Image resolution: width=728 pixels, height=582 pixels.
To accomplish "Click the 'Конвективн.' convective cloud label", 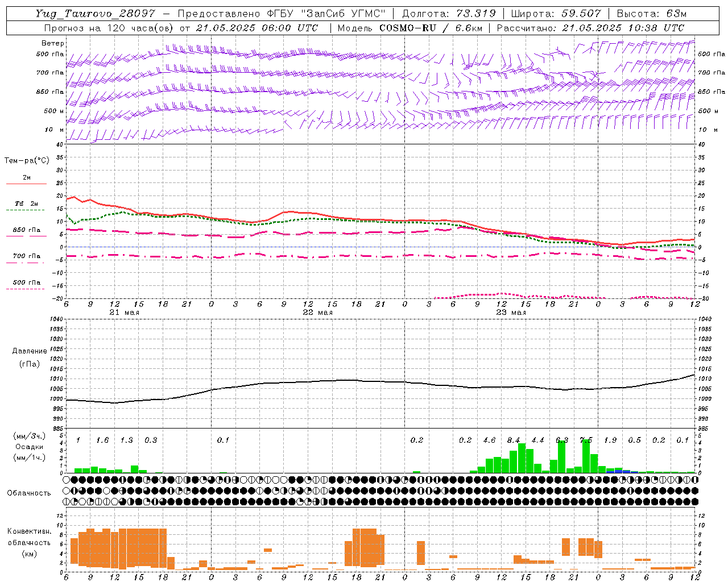I will pos(29,531).
